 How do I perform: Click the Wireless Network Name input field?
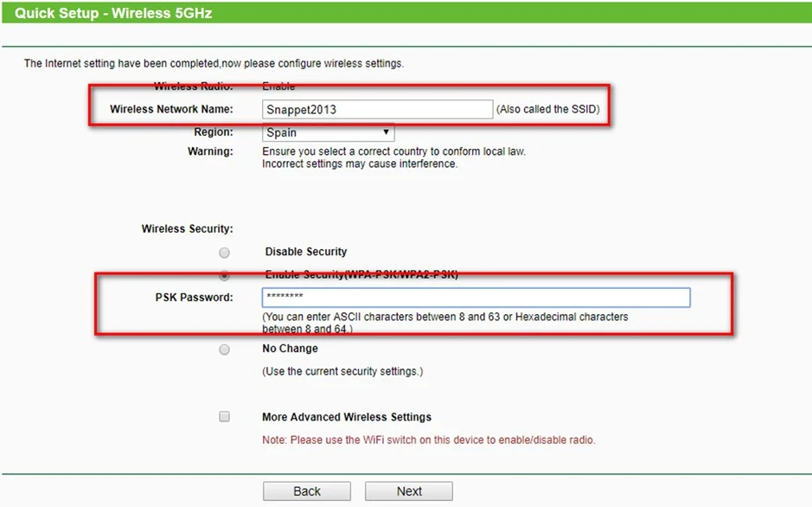point(377,110)
